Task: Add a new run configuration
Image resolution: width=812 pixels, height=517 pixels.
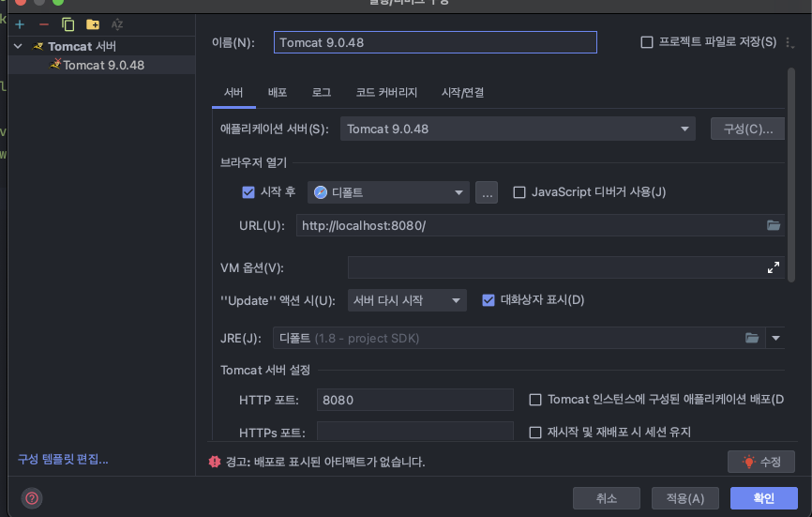Action: 20,24
